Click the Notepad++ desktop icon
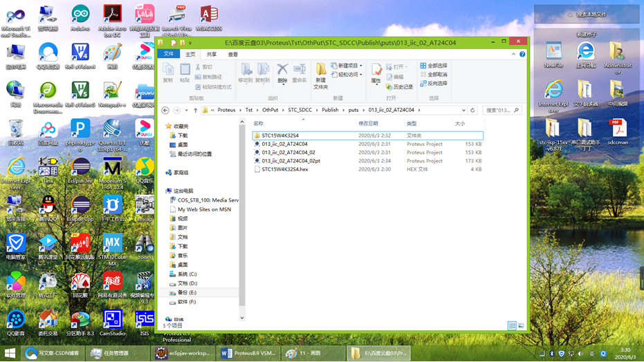Screen dimensions: 644x362 tap(112, 94)
